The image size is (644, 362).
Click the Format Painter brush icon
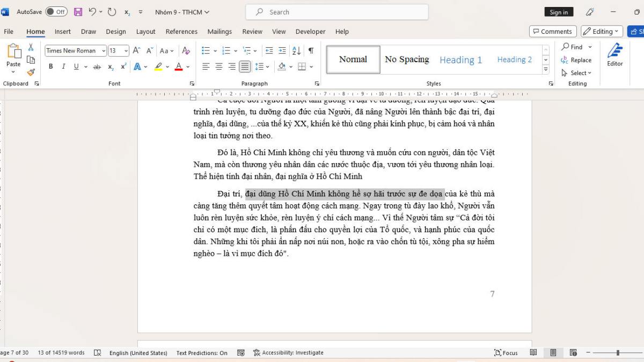tap(31, 72)
